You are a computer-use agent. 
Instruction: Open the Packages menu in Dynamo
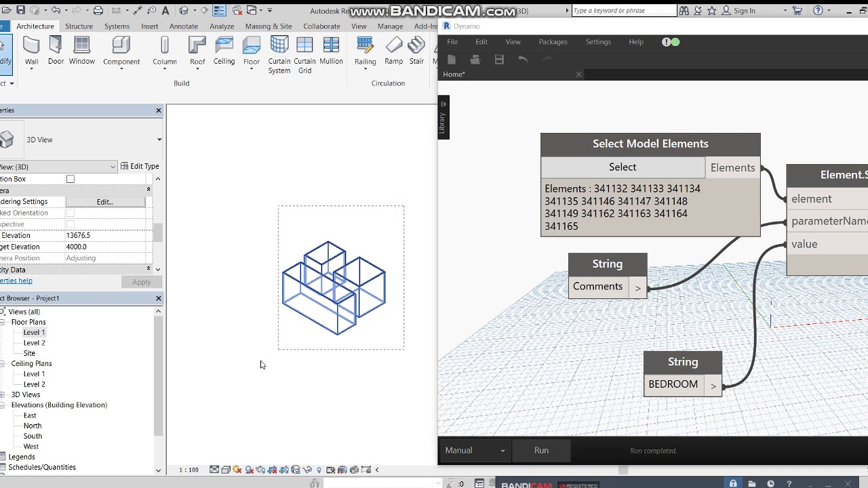pyautogui.click(x=553, y=42)
